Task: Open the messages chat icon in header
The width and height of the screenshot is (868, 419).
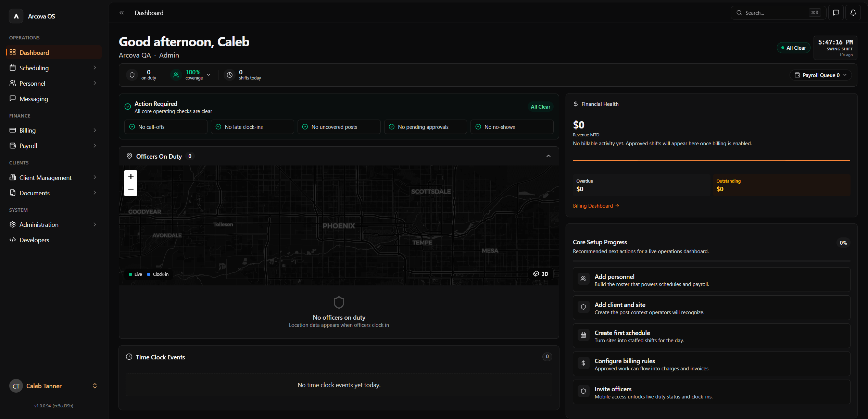Action: click(836, 13)
